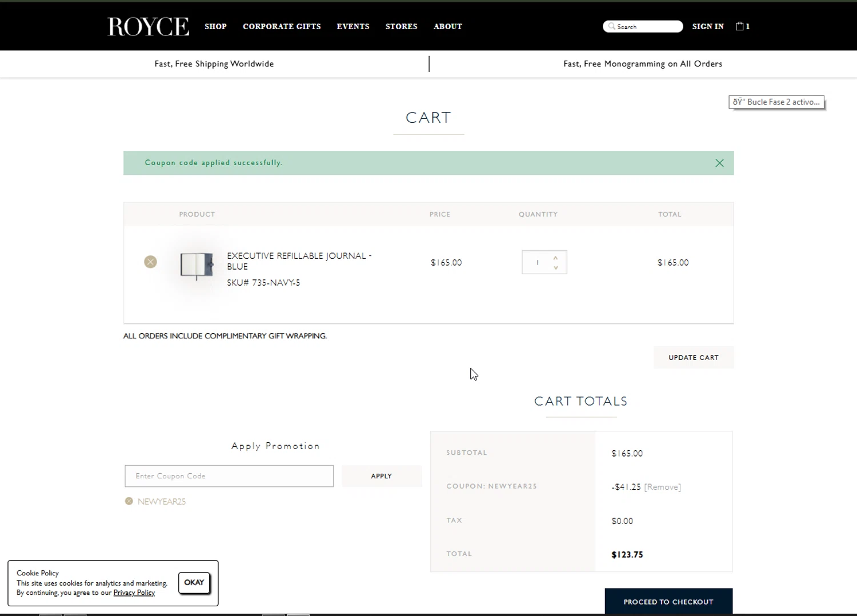Click PROCEED TO CHECKOUT button
The image size is (857, 616).
click(668, 602)
